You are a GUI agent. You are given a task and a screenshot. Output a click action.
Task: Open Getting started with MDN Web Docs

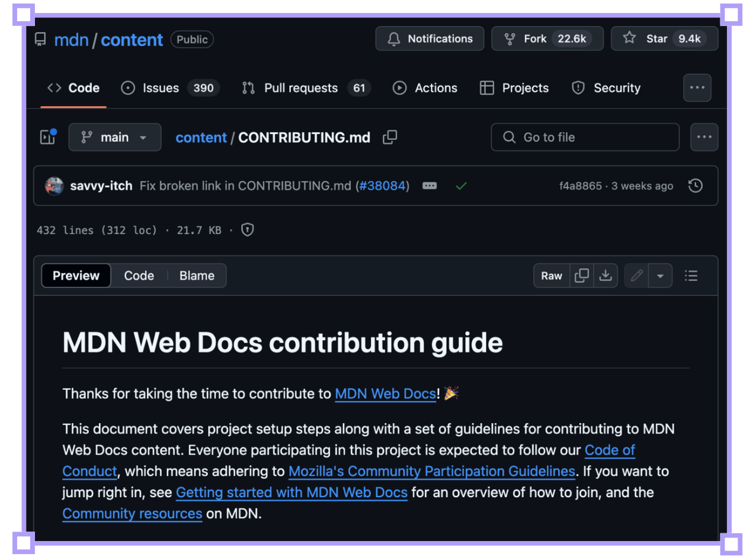(291, 492)
